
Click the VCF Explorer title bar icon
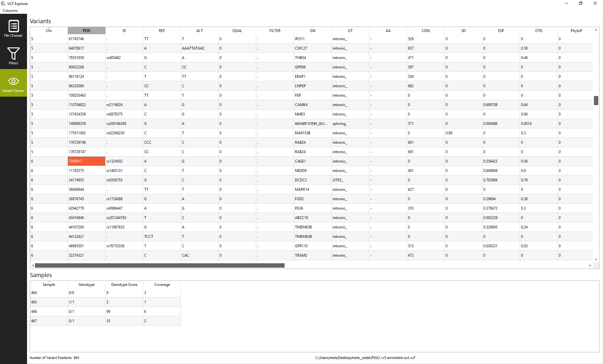tap(3, 3)
